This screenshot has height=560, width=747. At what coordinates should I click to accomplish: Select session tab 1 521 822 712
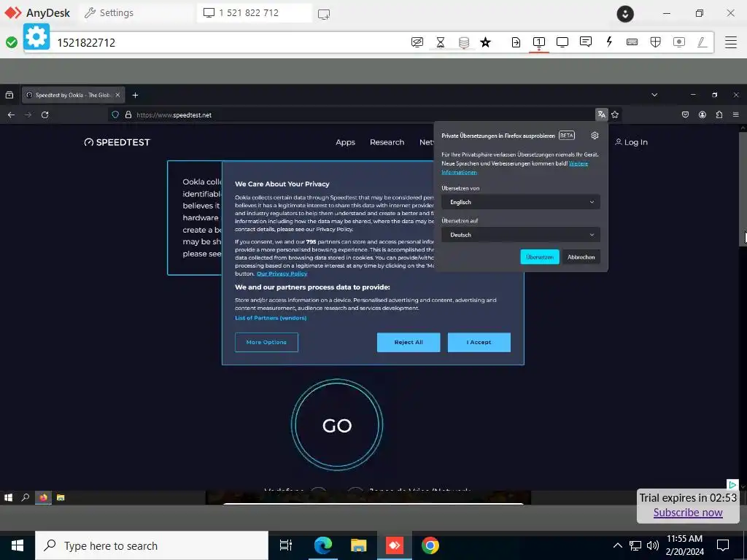click(255, 13)
